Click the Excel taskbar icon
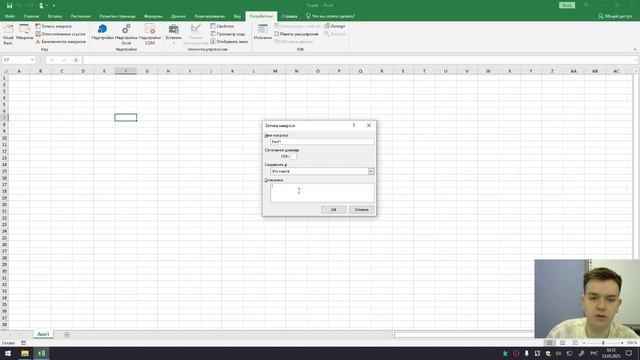This screenshot has width=640, height=360. pyautogui.click(x=41, y=353)
